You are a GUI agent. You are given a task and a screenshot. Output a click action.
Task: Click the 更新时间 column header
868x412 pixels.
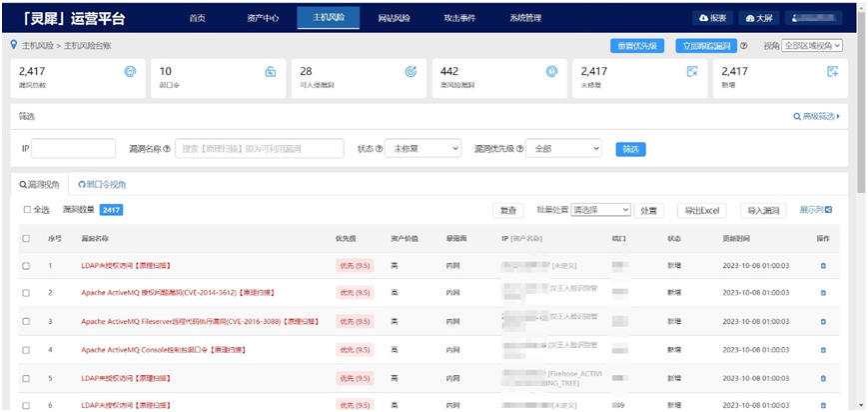[x=736, y=238]
